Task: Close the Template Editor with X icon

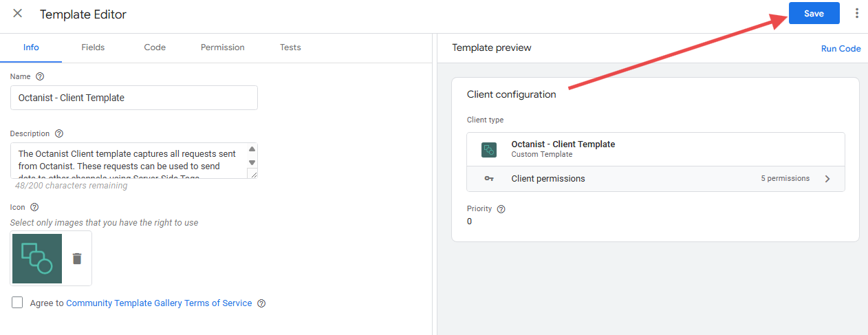Action: pos(18,14)
